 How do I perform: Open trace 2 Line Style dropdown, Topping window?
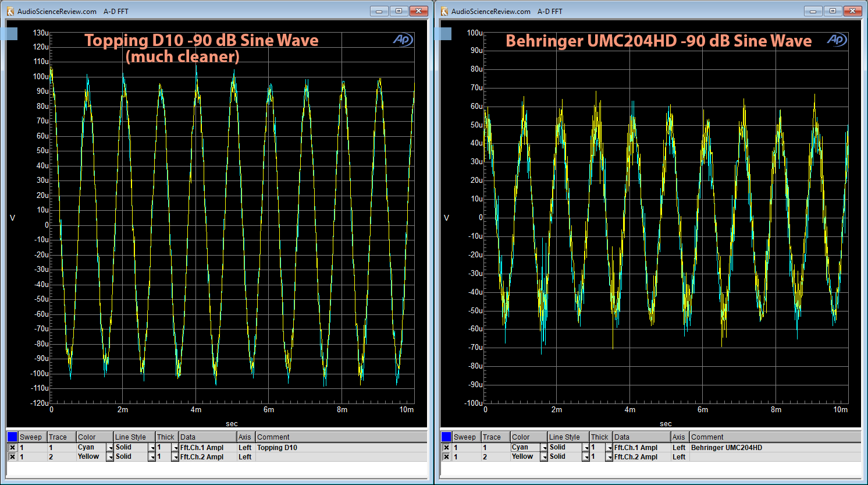pyautogui.click(x=152, y=457)
